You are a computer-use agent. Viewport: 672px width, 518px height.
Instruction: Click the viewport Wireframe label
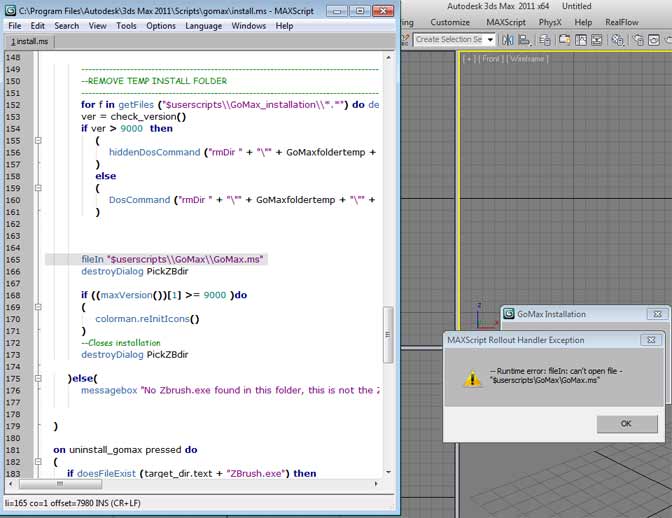point(527,59)
